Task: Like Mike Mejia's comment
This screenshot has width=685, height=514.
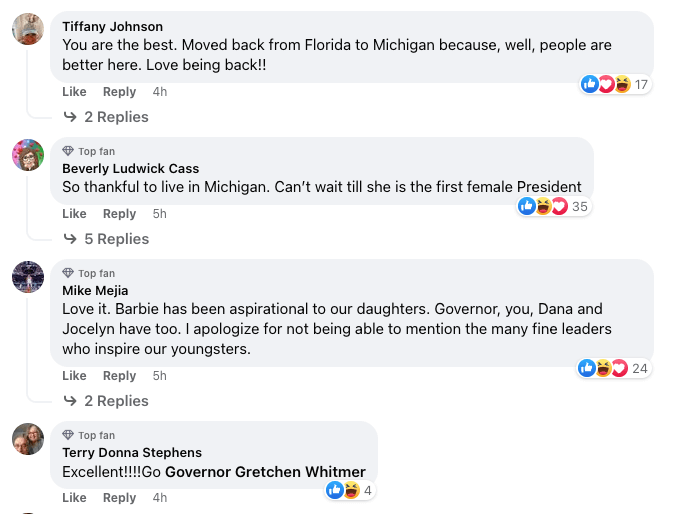Action: 74,376
